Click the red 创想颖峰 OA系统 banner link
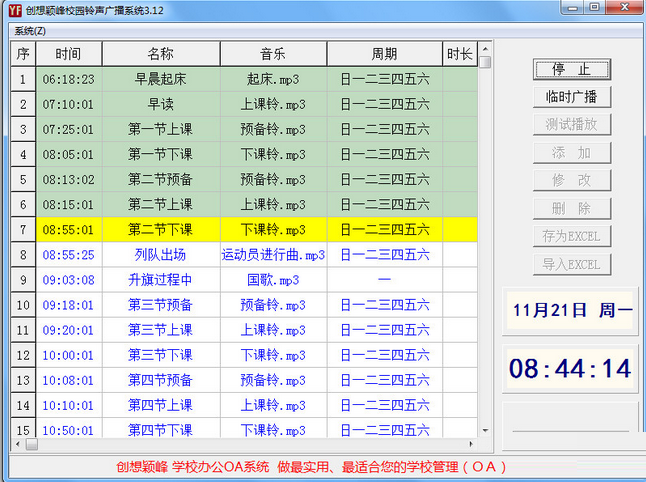Screen dimensions: 646x482 311,467
